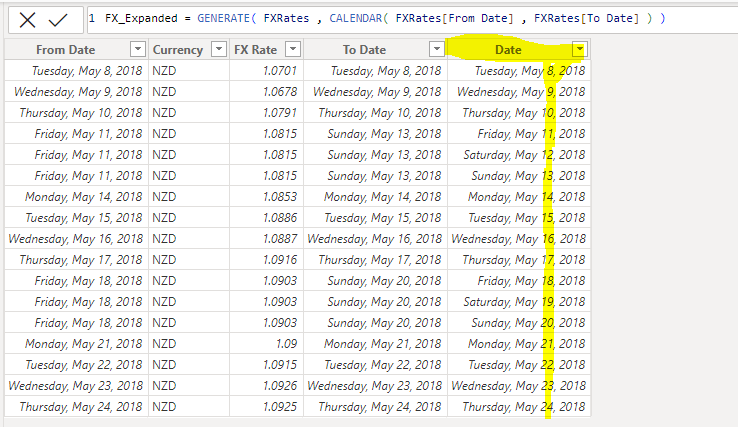Click From Date cell Thursday, May 10, 2018
This screenshot has height=427, width=738.
[76, 113]
